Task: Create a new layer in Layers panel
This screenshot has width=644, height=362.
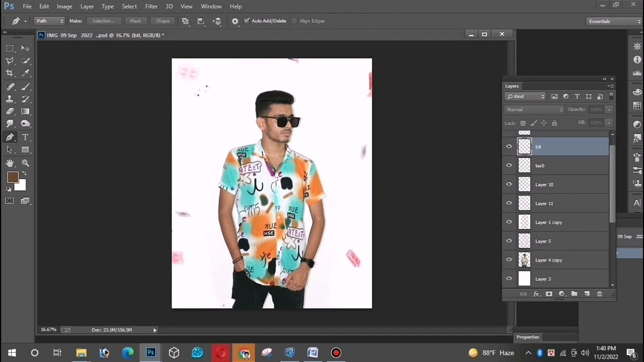Action: (587, 294)
